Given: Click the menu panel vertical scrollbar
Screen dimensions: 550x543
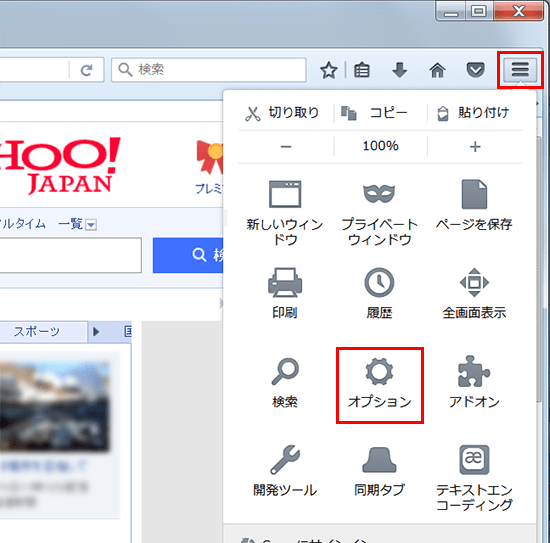Looking at the screenshot, I should [539, 270].
